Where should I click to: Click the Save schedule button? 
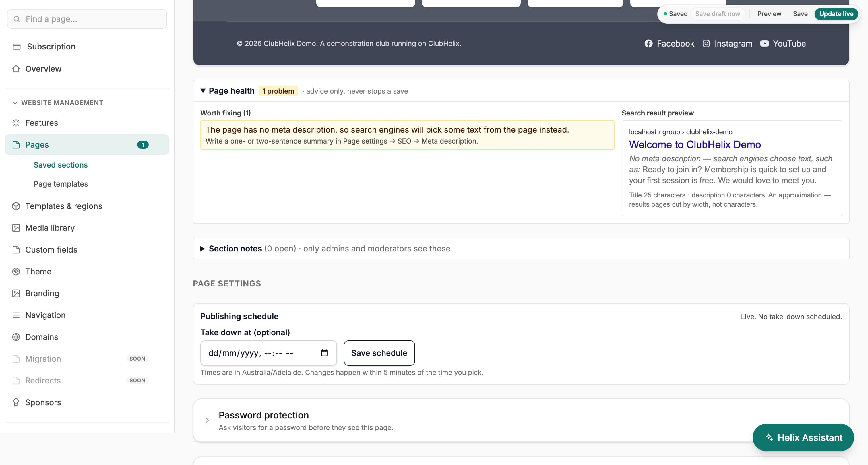[379, 353]
